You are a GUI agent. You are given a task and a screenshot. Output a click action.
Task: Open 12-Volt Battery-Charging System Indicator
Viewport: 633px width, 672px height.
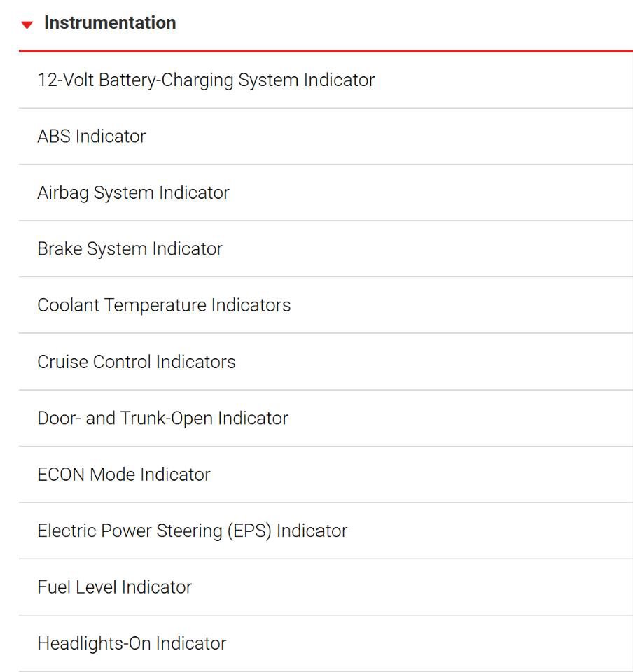click(326, 80)
